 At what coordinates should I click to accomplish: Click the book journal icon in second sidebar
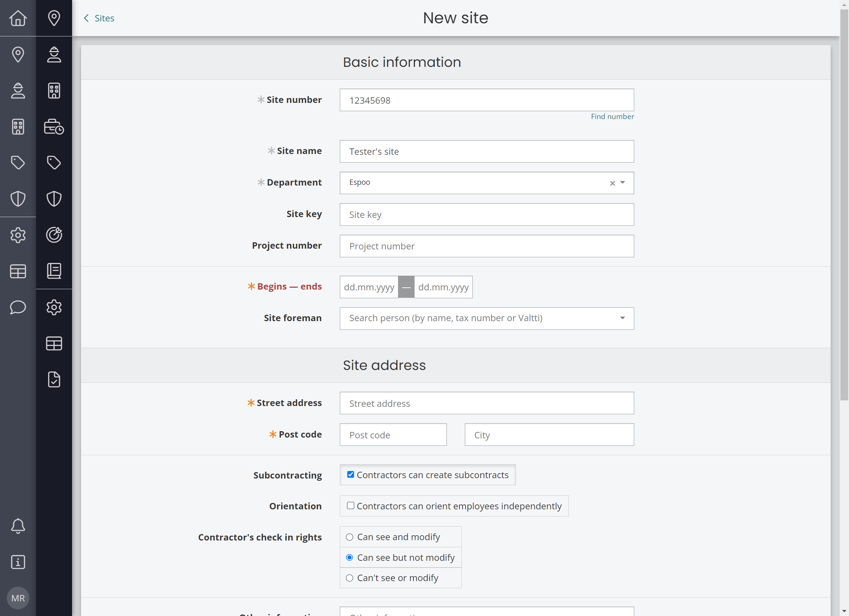(54, 271)
